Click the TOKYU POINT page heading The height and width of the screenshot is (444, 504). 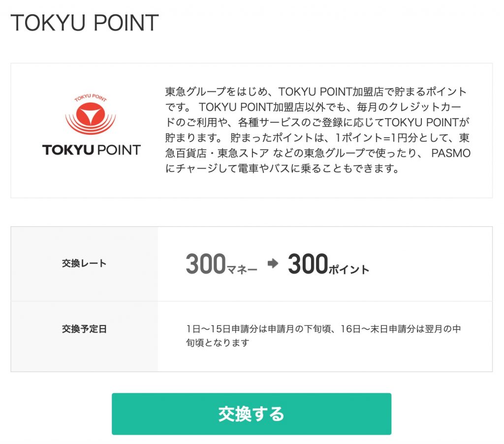pos(84,23)
